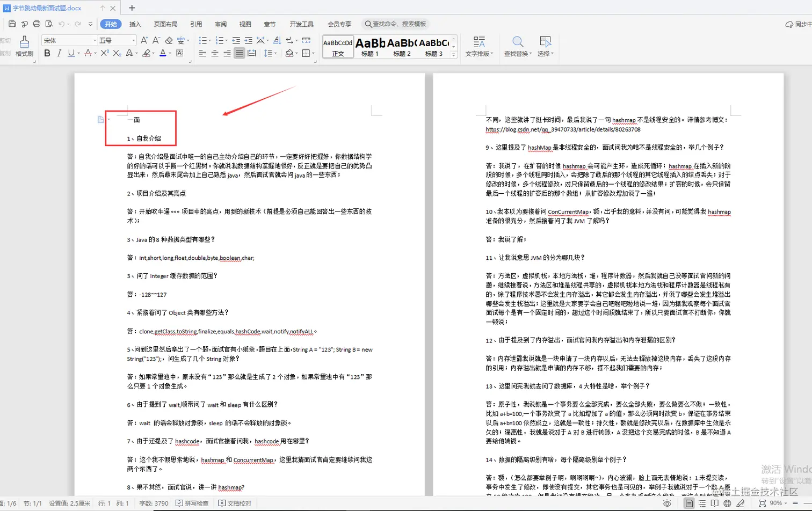Switch to the 插入 tab

[135, 24]
